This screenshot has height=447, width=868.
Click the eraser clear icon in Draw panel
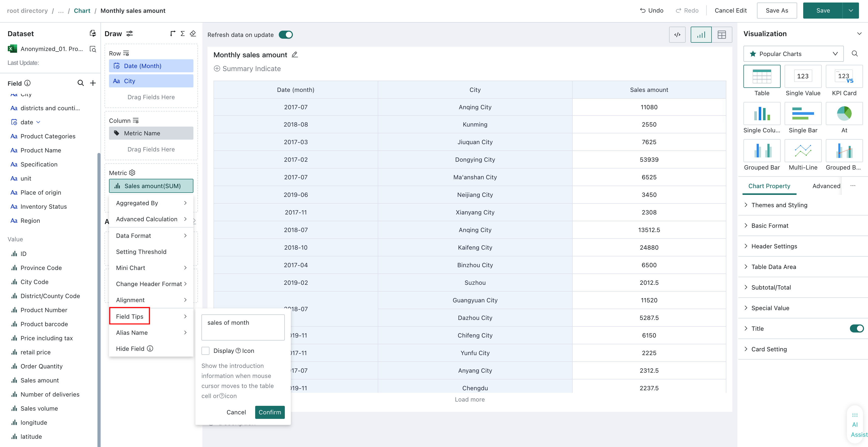pyautogui.click(x=193, y=33)
